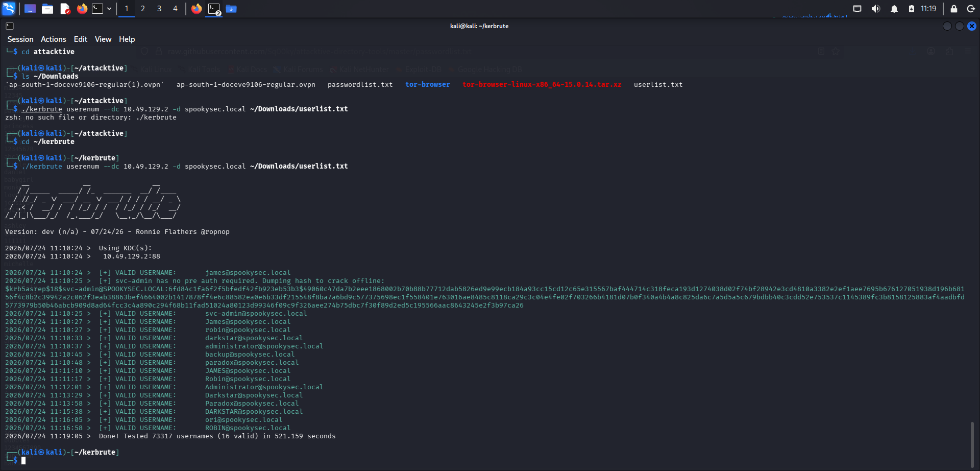The width and height of the screenshot is (980, 471).
Task: Click the lowercase 'james@spookysec.local' username
Action: tap(248, 273)
